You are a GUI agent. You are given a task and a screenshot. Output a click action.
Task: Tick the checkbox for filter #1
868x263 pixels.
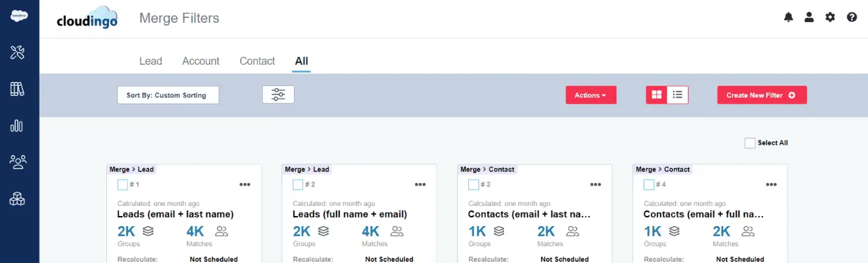click(x=123, y=185)
